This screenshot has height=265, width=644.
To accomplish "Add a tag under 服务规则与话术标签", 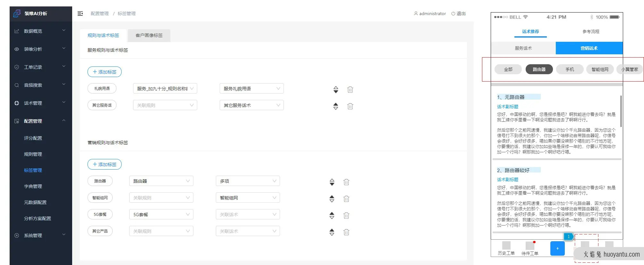I will click(105, 72).
